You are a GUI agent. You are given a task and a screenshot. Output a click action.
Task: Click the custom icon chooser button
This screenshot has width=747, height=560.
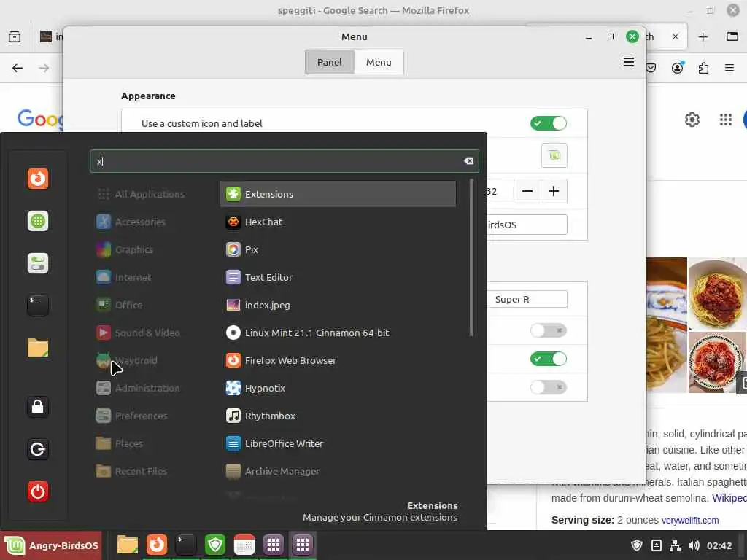tap(554, 155)
